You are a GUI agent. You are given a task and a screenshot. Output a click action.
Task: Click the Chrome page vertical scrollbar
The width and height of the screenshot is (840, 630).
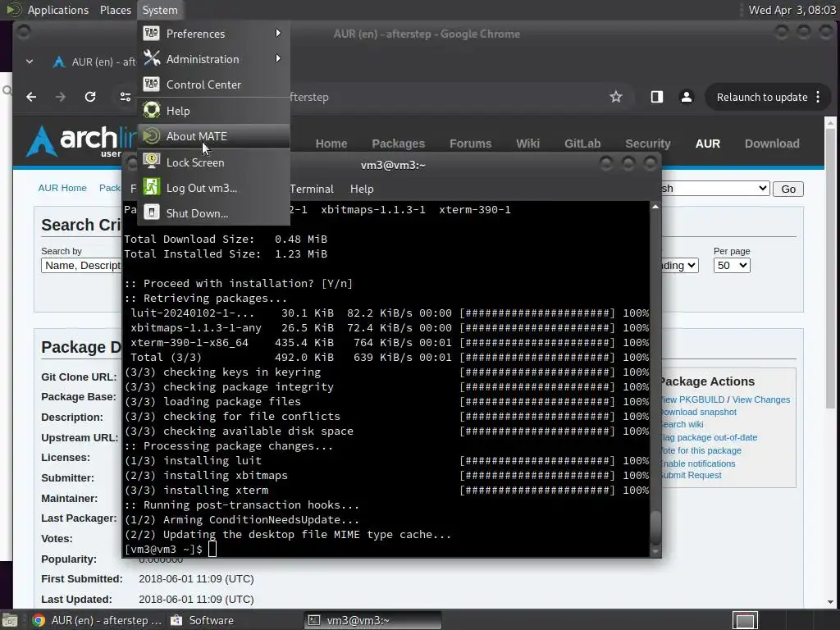830,268
